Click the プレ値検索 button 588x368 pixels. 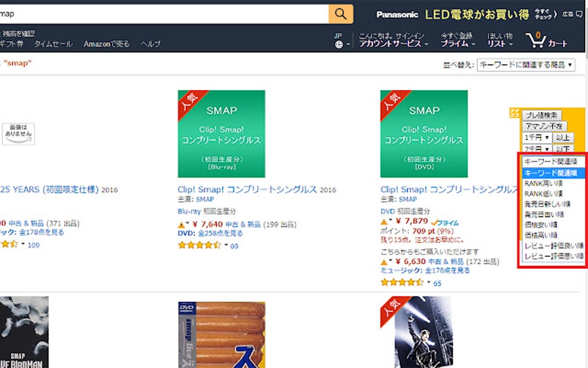pos(541,115)
